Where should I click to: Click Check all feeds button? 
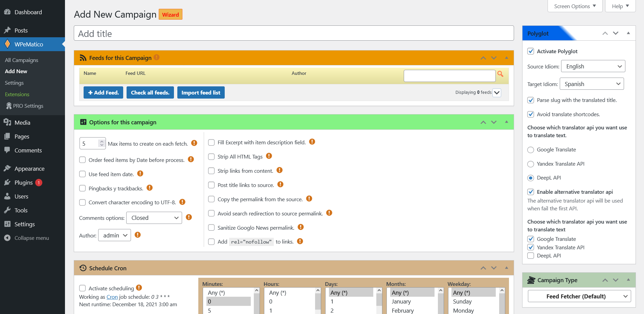coord(150,92)
